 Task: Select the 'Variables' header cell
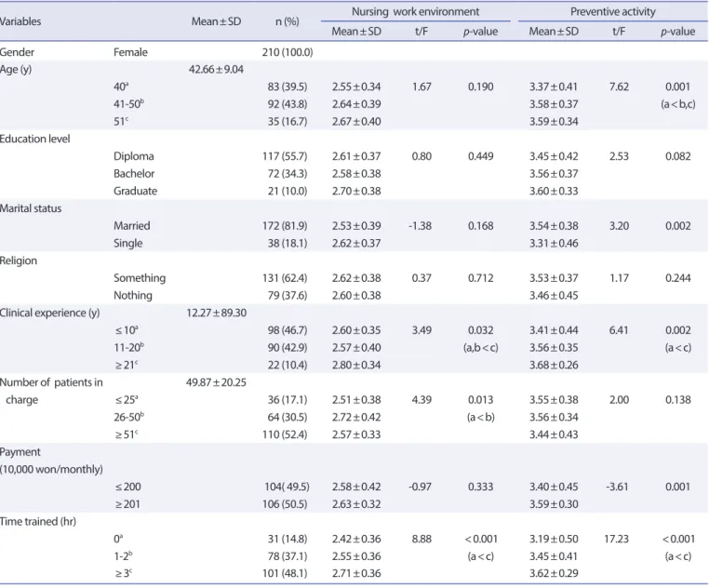tap(20, 21)
